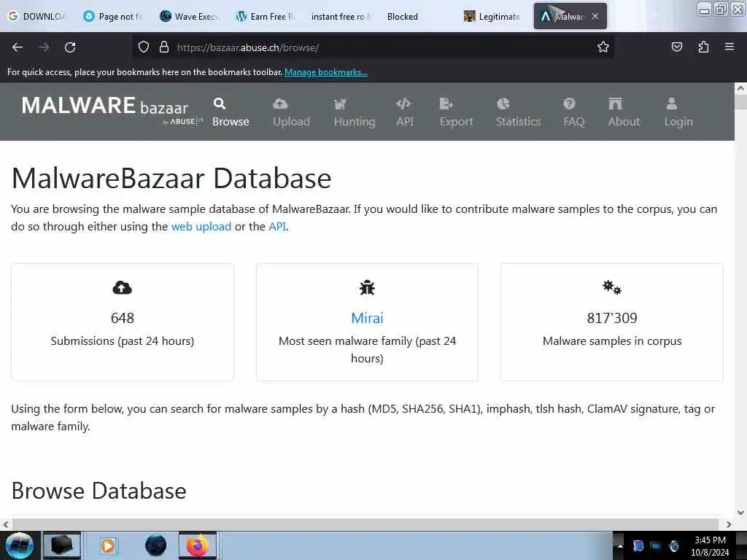
Task: Click the gears icon above 817'309
Action: tap(612, 287)
